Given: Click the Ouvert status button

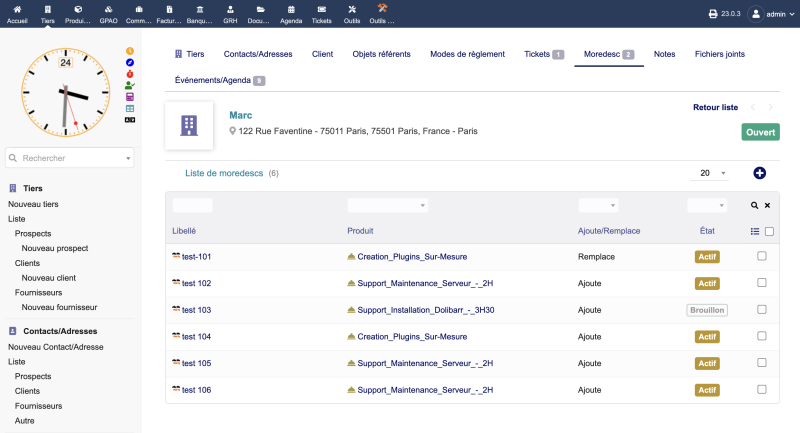Looking at the screenshot, I should pos(760,132).
